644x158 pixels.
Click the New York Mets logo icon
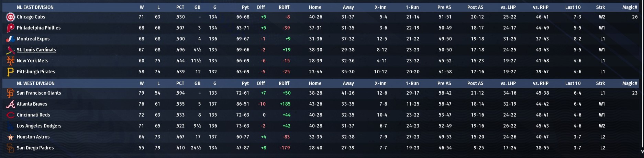11,61
